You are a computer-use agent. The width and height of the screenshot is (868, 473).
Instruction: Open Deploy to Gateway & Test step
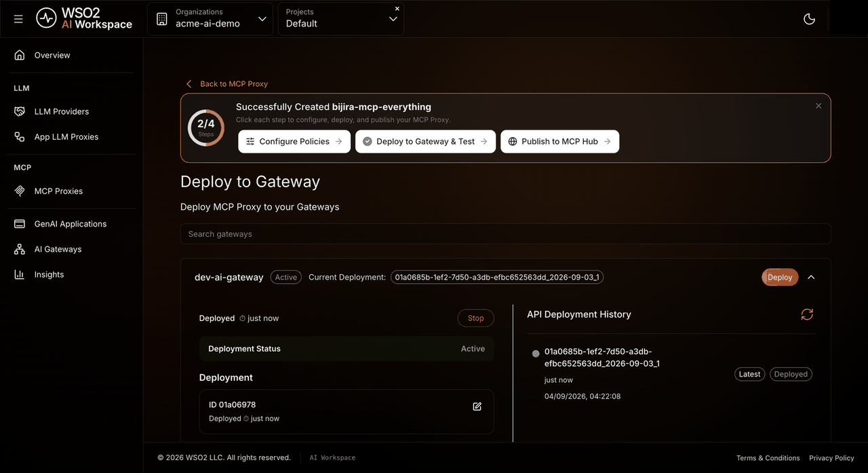pos(425,141)
